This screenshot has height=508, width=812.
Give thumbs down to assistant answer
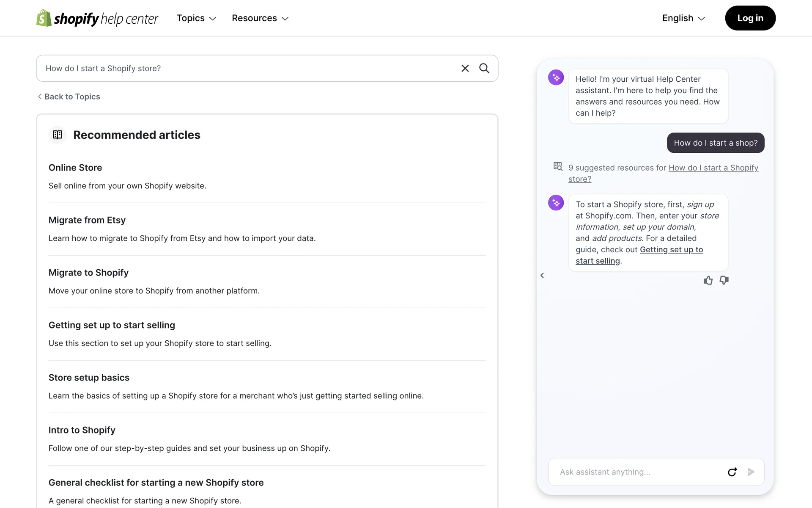point(724,280)
